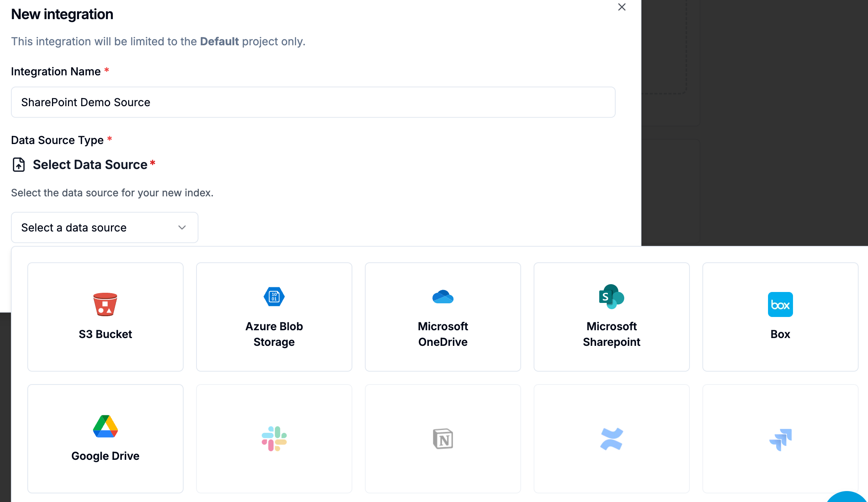This screenshot has height=502, width=868.
Task: Select the Azure Blob Storage icon
Action: tap(274, 297)
